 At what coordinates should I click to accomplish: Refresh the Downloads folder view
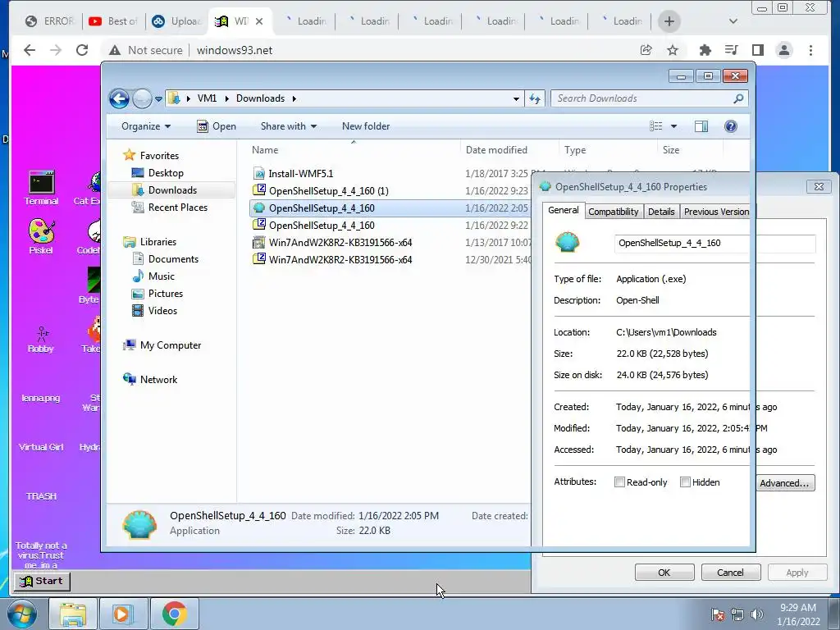535,98
